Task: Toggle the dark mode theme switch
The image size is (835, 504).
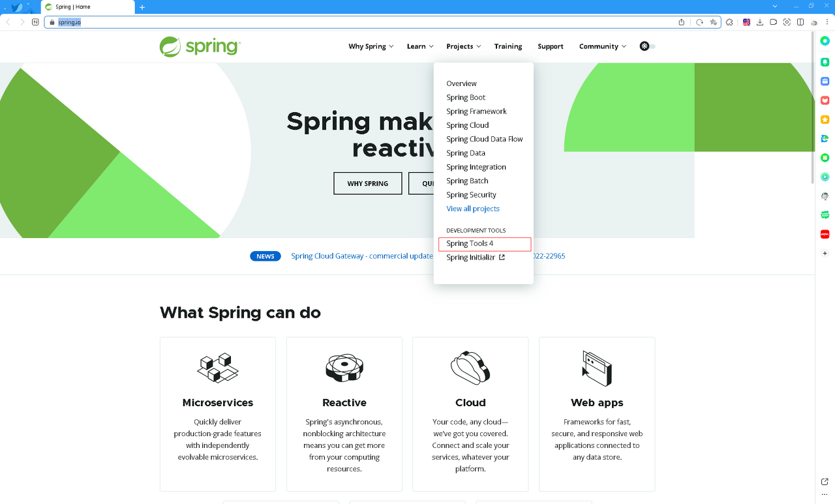Action: pos(647,46)
